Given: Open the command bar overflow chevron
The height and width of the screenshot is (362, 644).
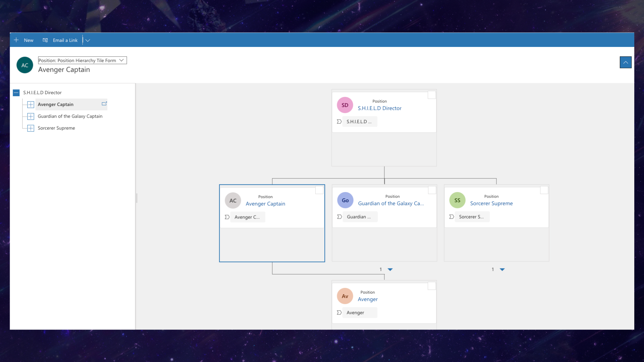Looking at the screenshot, I should [x=88, y=40].
